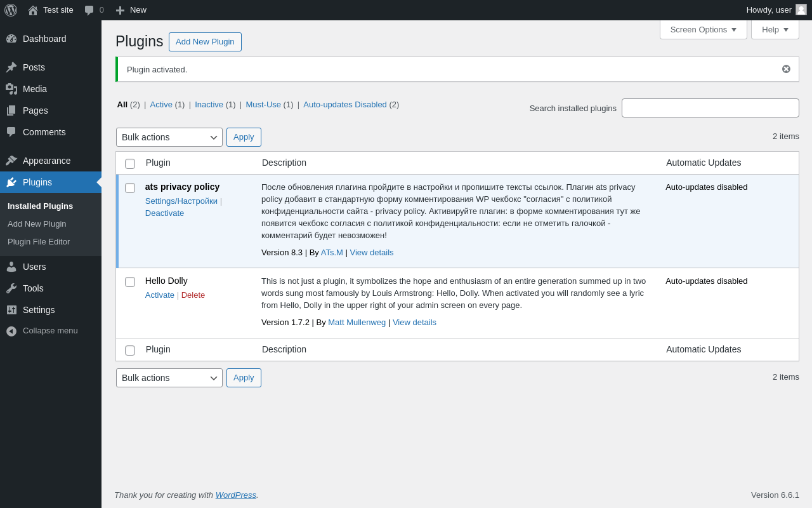
Task: Toggle the select-all checkbox in table header
Action: pyautogui.click(x=130, y=164)
